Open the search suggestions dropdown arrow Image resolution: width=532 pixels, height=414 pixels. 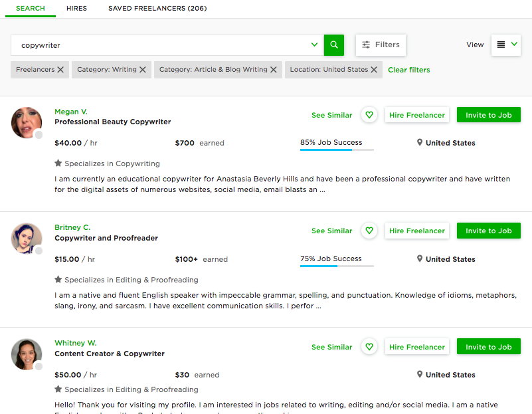pyautogui.click(x=314, y=45)
